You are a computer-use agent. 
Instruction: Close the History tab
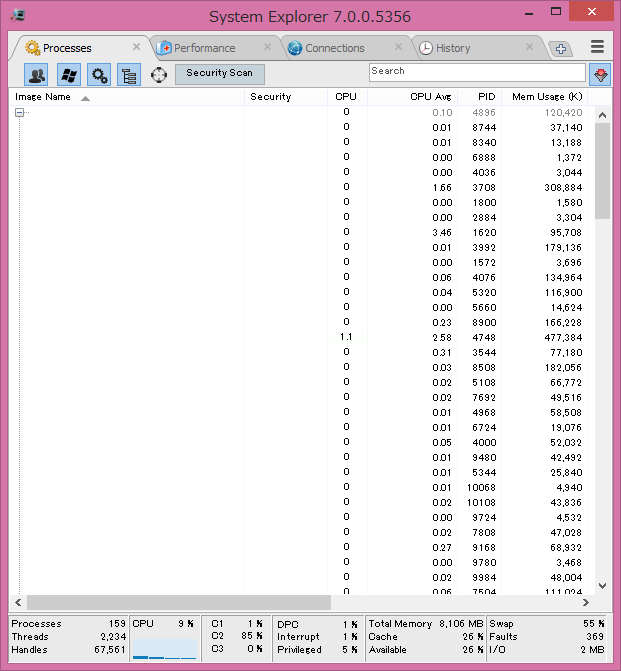click(x=529, y=47)
